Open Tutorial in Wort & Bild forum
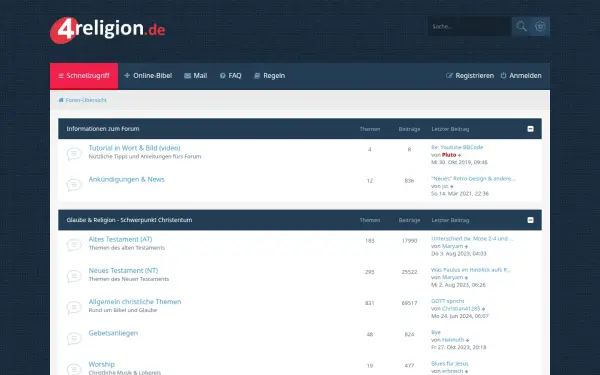 [x=134, y=148]
